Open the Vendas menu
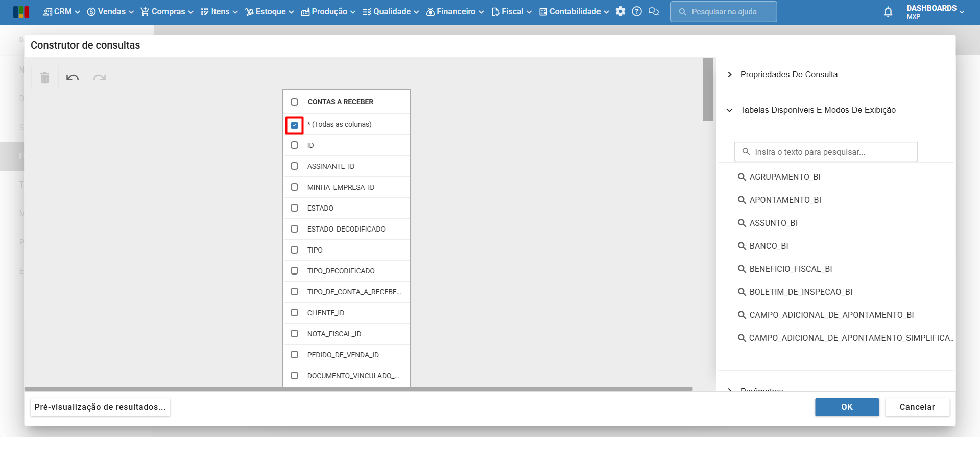 [110, 11]
